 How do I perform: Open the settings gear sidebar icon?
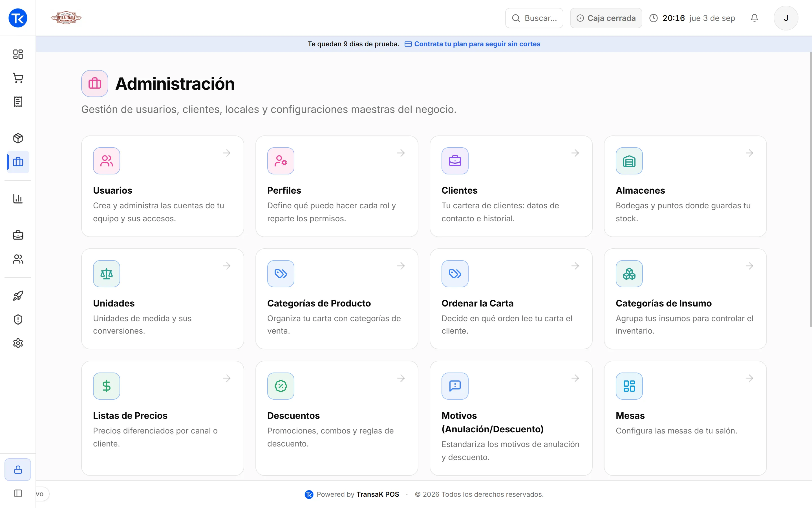tap(18, 343)
